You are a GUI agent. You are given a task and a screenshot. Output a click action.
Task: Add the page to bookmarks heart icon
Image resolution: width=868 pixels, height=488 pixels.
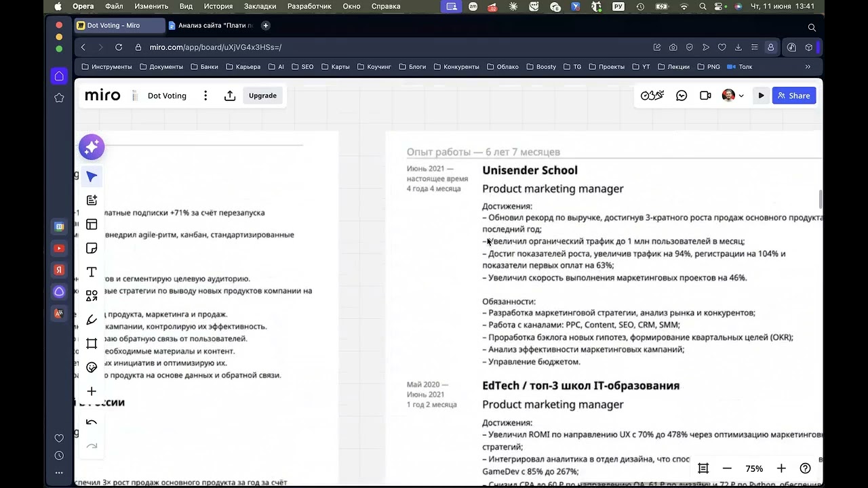point(722,47)
